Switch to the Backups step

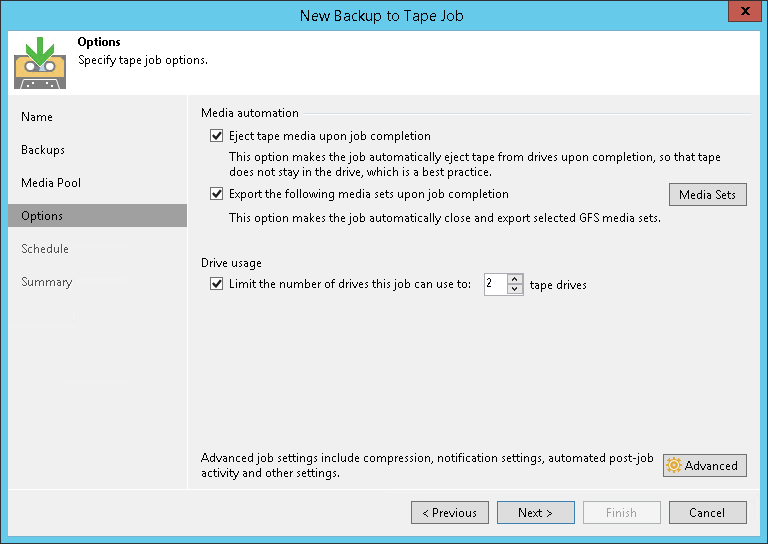point(43,150)
